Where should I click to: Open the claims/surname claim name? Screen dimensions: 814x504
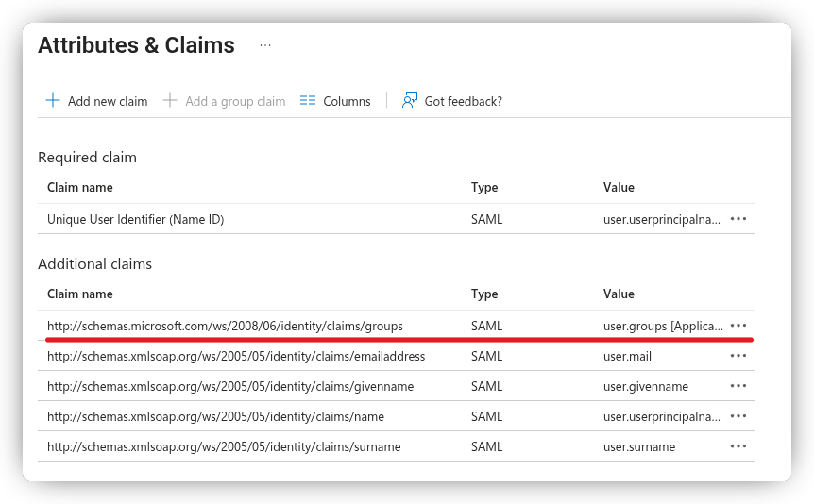tap(224, 446)
